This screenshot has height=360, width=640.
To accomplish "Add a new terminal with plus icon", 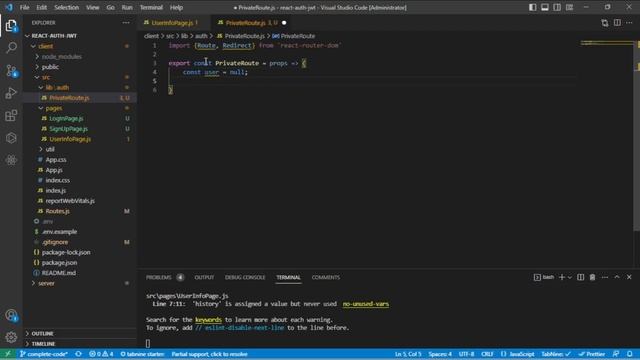I will pyautogui.click(x=562, y=277).
